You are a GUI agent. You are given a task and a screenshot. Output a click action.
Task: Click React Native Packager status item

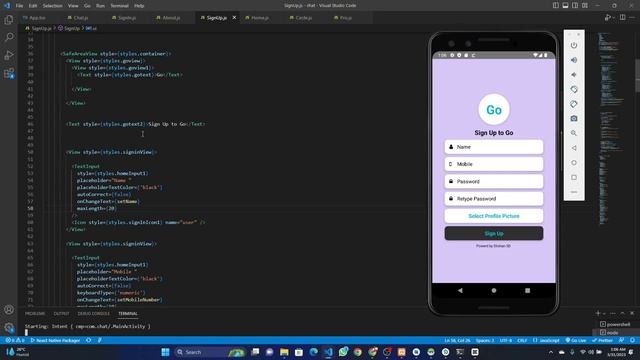tap(56, 340)
